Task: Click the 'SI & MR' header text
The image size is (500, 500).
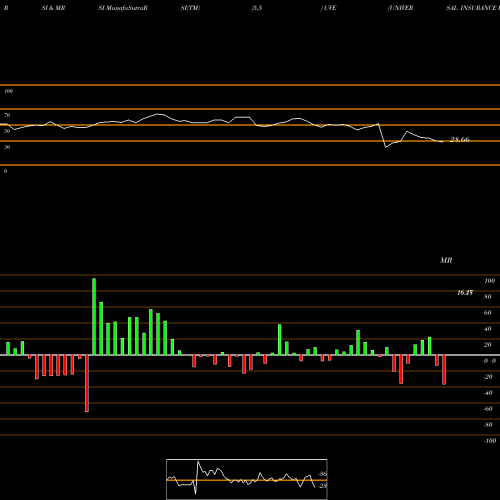Action: tap(53, 8)
